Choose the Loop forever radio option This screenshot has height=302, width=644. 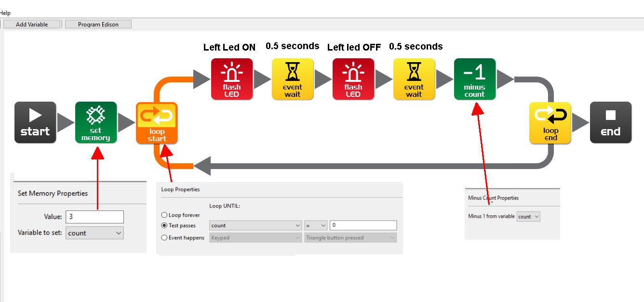coord(164,215)
